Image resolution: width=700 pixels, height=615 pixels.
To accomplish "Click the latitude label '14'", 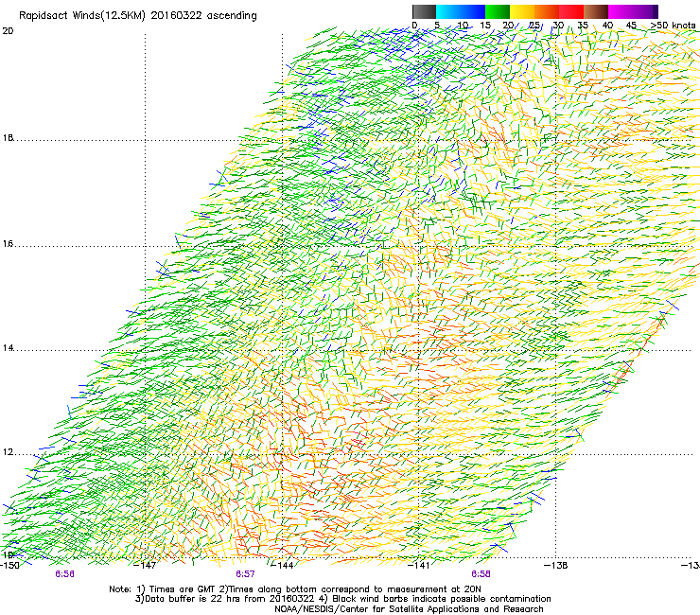I will coord(8,347).
